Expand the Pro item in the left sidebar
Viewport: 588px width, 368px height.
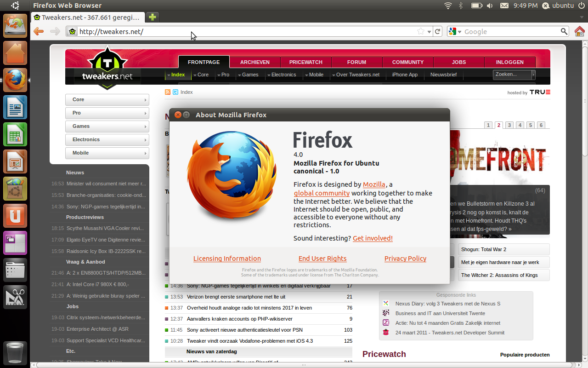107,113
